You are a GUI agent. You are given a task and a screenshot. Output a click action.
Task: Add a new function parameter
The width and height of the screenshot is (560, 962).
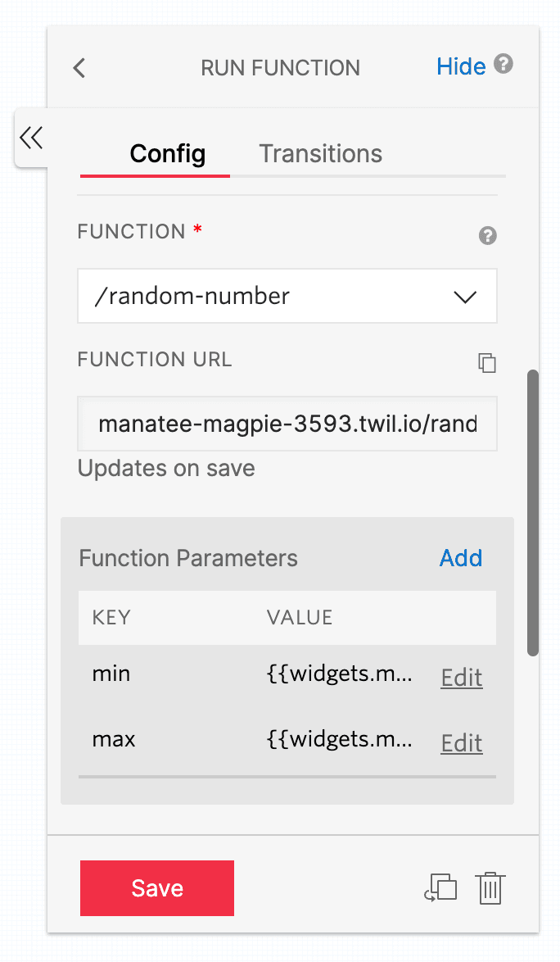pyautogui.click(x=460, y=558)
